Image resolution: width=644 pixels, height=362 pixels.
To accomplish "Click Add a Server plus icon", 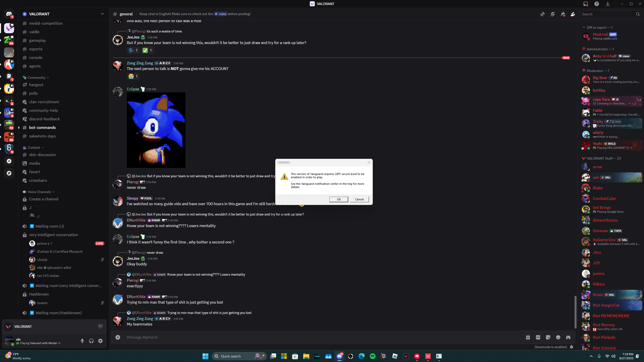I will [9, 161].
